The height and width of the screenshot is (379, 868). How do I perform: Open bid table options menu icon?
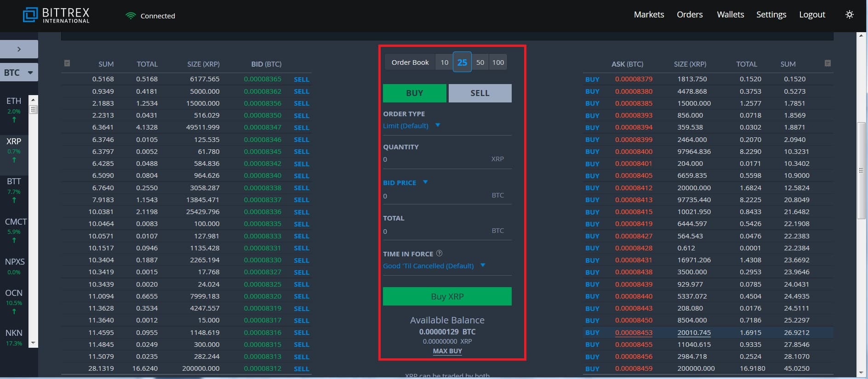(67, 63)
